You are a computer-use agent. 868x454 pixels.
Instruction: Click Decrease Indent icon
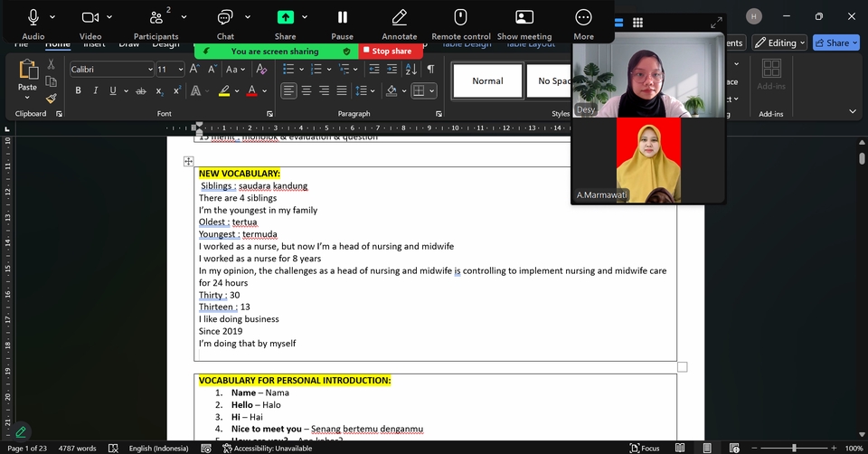pyautogui.click(x=374, y=70)
